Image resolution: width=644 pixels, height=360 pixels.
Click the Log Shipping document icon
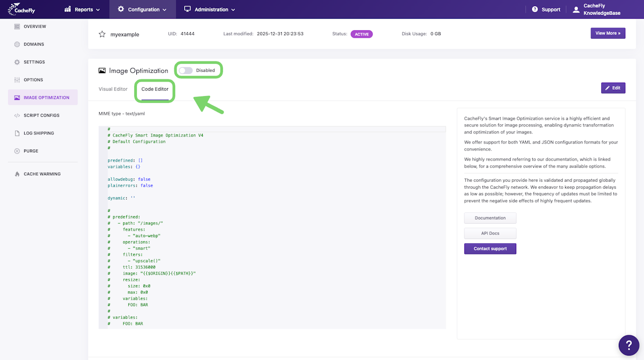point(17,133)
